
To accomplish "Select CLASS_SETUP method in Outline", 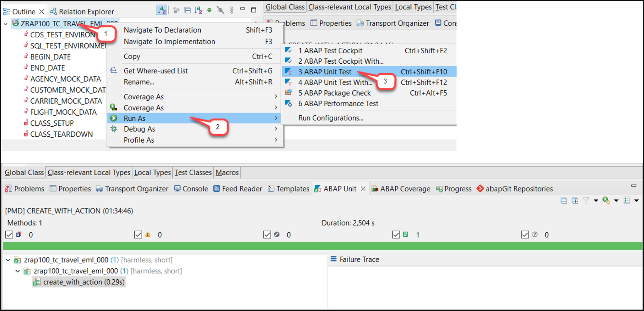I will click(x=52, y=123).
